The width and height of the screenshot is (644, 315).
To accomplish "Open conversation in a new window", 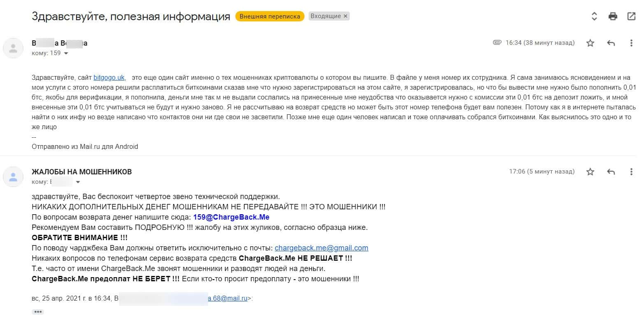I will [631, 16].
